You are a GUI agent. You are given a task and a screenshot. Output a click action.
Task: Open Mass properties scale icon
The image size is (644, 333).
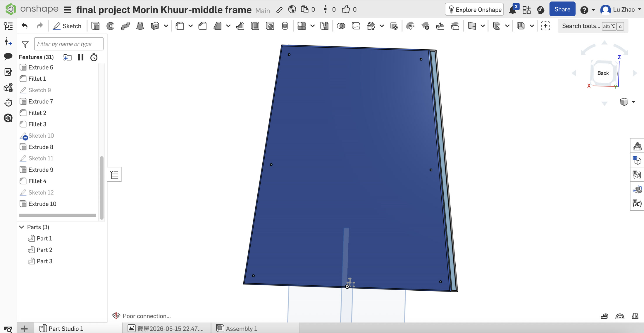tap(635, 316)
